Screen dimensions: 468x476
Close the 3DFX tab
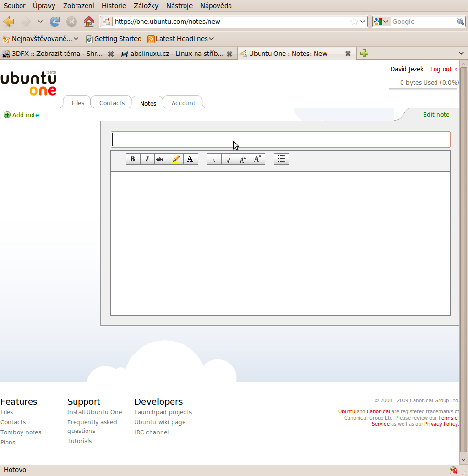111,54
